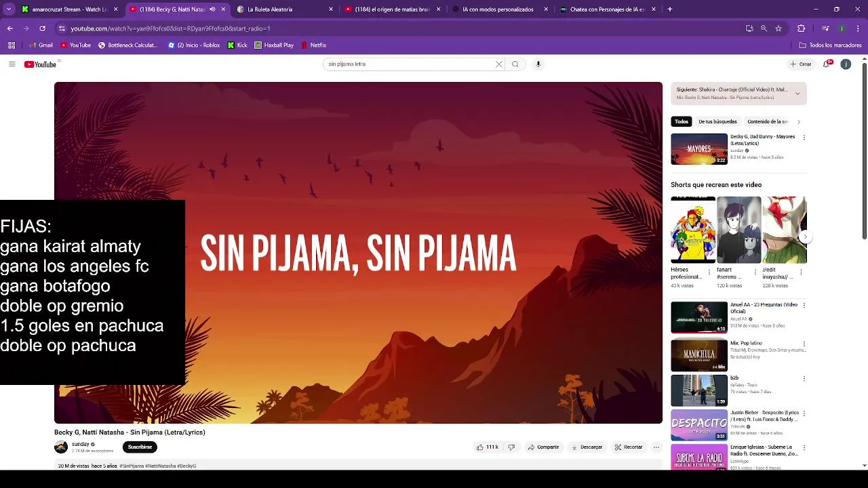Open the //edit inuyasha short
The height and width of the screenshot is (488, 868).
(x=785, y=230)
